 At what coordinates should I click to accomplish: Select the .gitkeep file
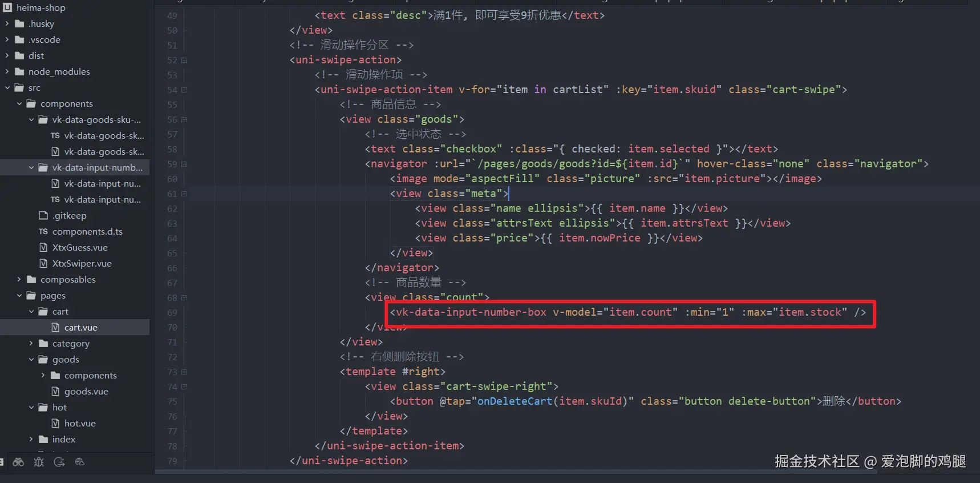tap(70, 215)
